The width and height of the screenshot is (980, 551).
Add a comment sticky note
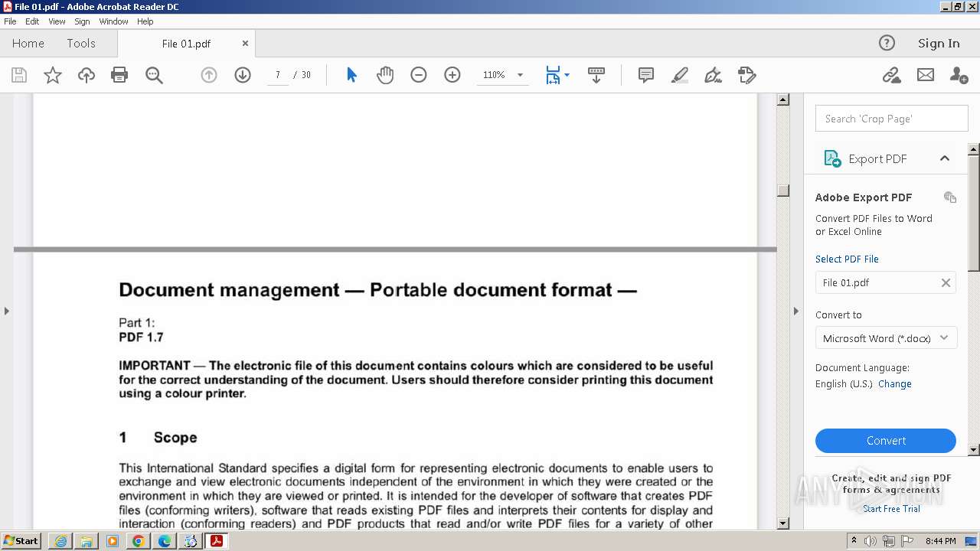coord(646,75)
